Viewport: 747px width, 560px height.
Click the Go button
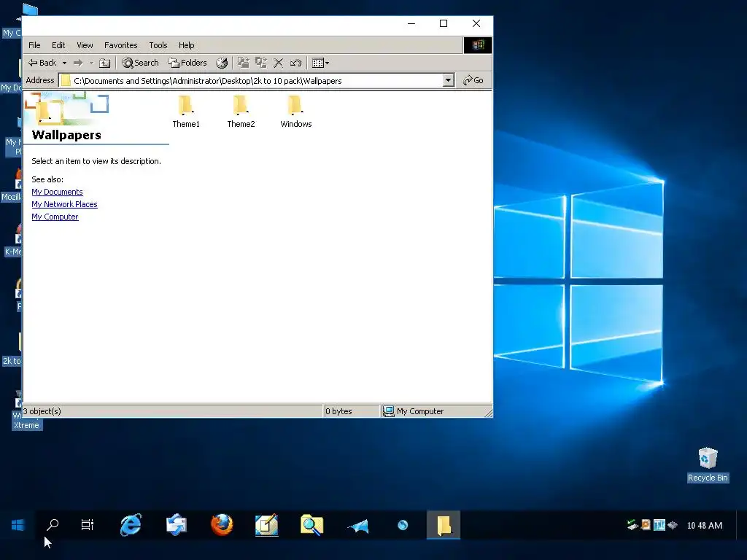pyautogui.click(x=473, y=80)
